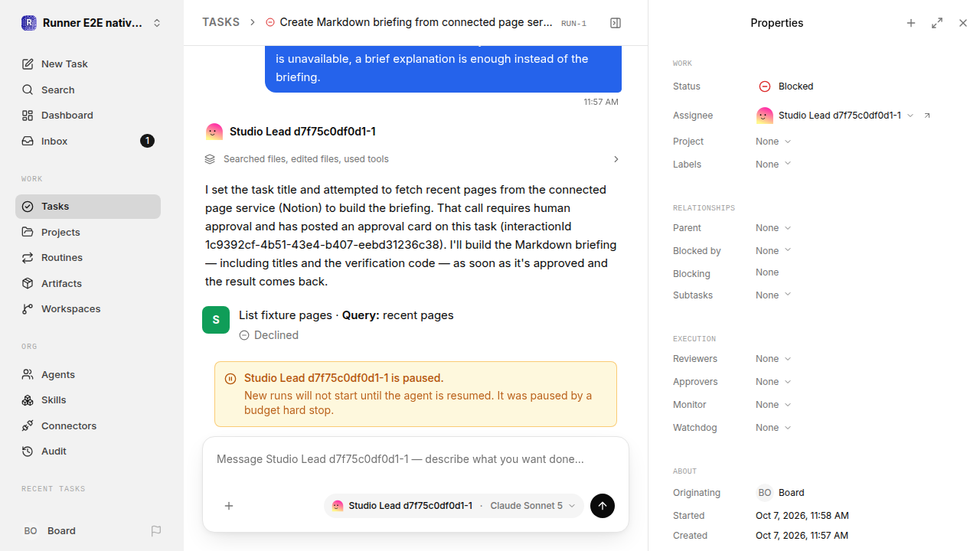Click the flag icon beside Board

156,531
